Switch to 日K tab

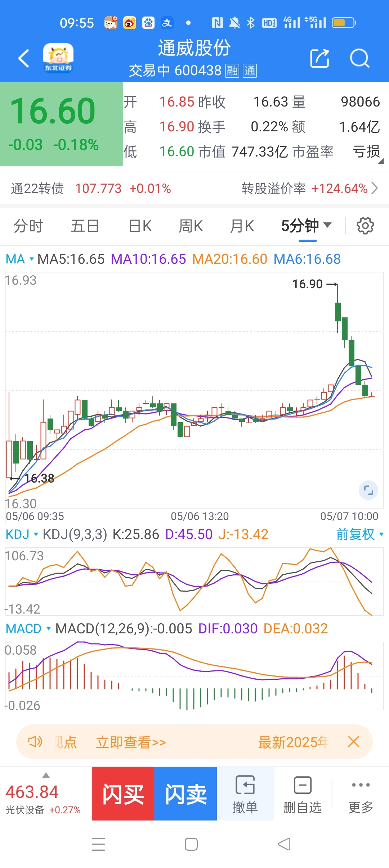pyautogui.click(x=140, y=226)
